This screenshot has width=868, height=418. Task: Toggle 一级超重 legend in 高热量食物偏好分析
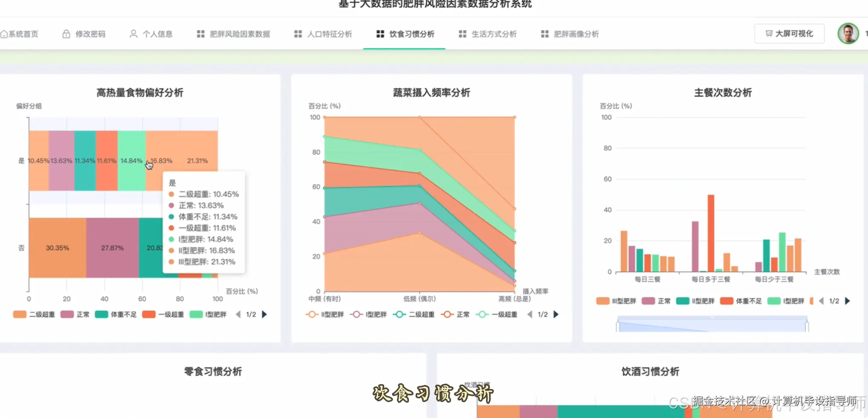(163, 314)
